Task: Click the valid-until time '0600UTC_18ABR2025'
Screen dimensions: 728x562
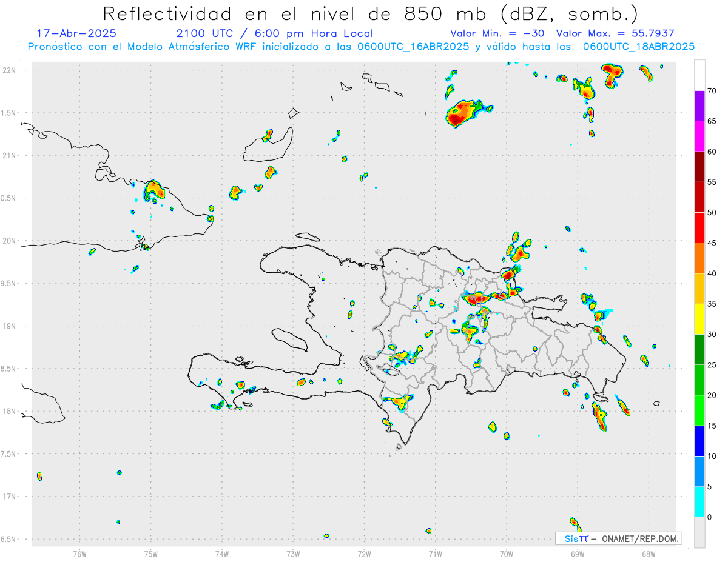Action: [639, 47]
